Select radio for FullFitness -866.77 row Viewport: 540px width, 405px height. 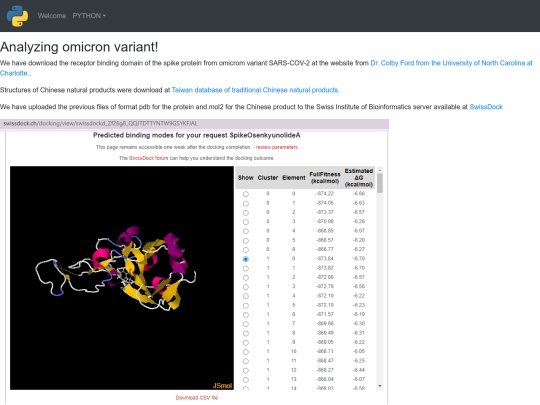pyautogui.click(x=246, y=250)
